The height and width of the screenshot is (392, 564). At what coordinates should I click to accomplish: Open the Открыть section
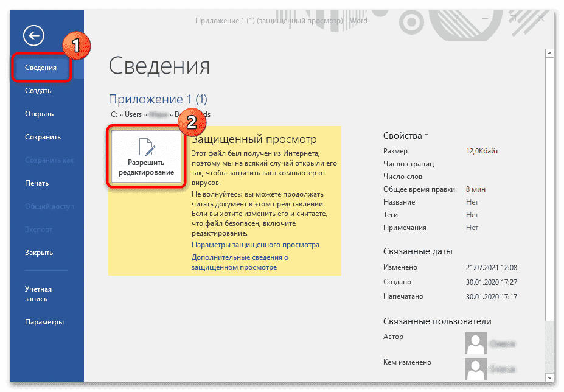39,113
